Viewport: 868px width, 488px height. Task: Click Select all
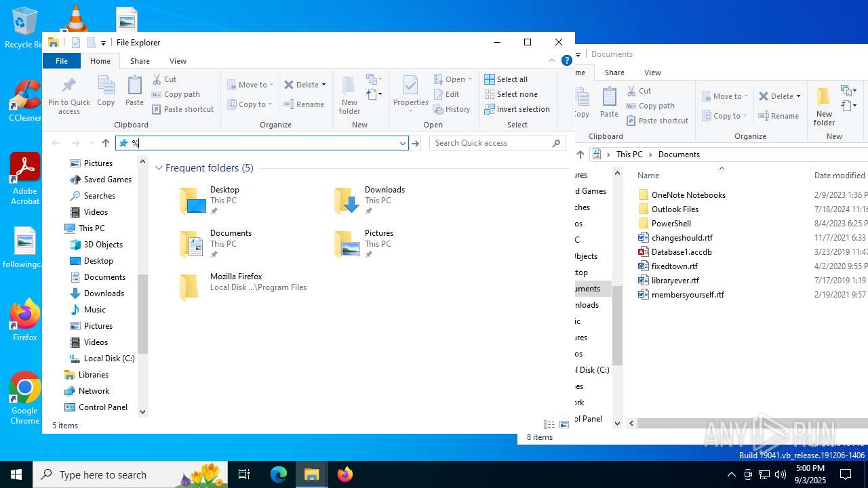pyautogui.click(x=506, y=79)
